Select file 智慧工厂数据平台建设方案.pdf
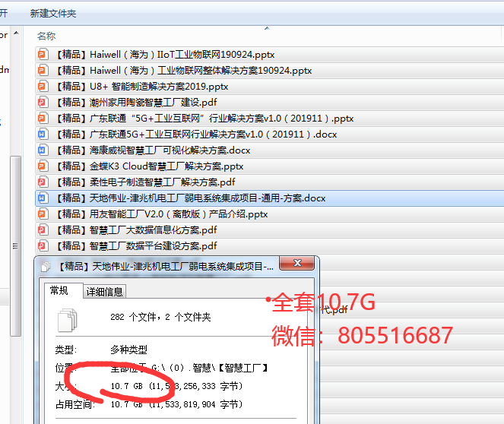This screenshot has width=504, height=424. tap(270, 246)
